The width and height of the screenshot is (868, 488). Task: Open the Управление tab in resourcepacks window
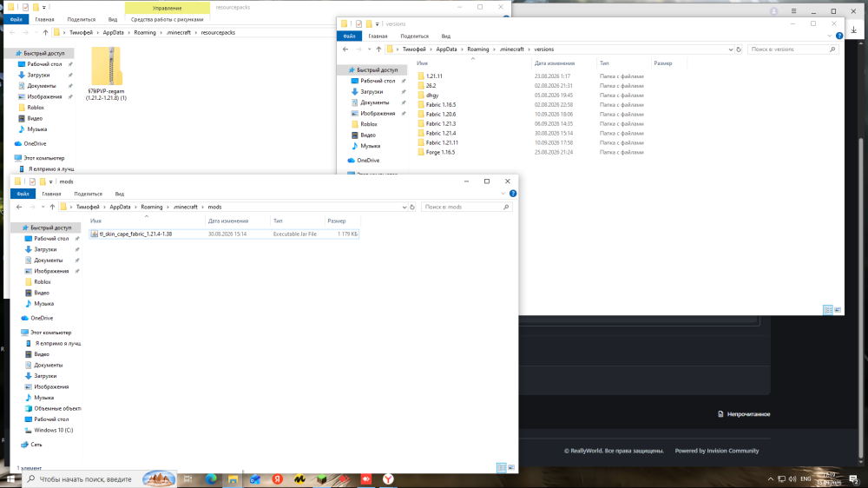pos(168,8)
